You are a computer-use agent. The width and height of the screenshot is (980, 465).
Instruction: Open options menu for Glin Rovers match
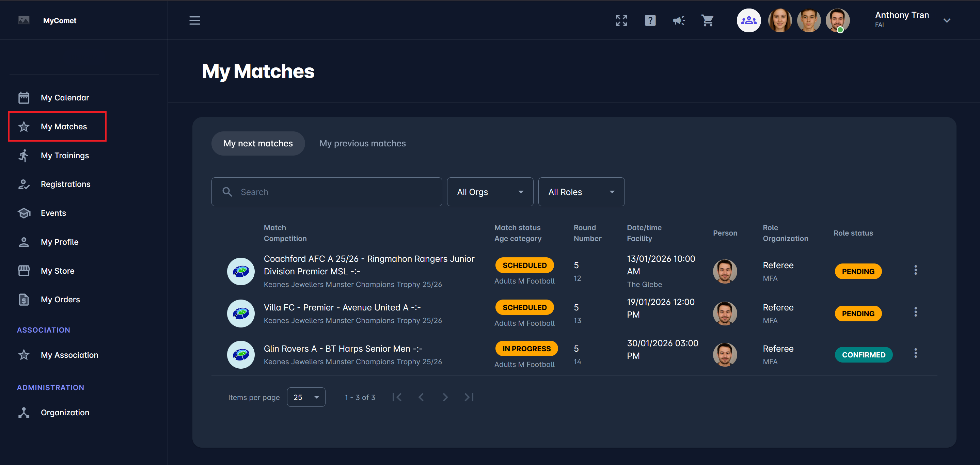tap(915, 353)
